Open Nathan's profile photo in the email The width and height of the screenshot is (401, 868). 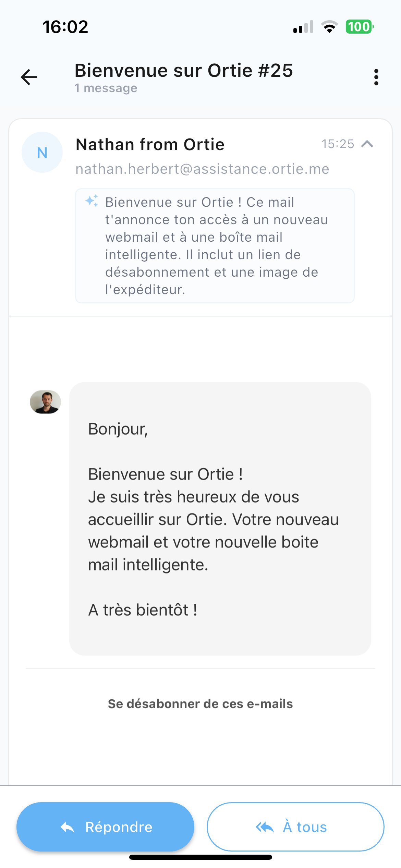tap(45, 402)
